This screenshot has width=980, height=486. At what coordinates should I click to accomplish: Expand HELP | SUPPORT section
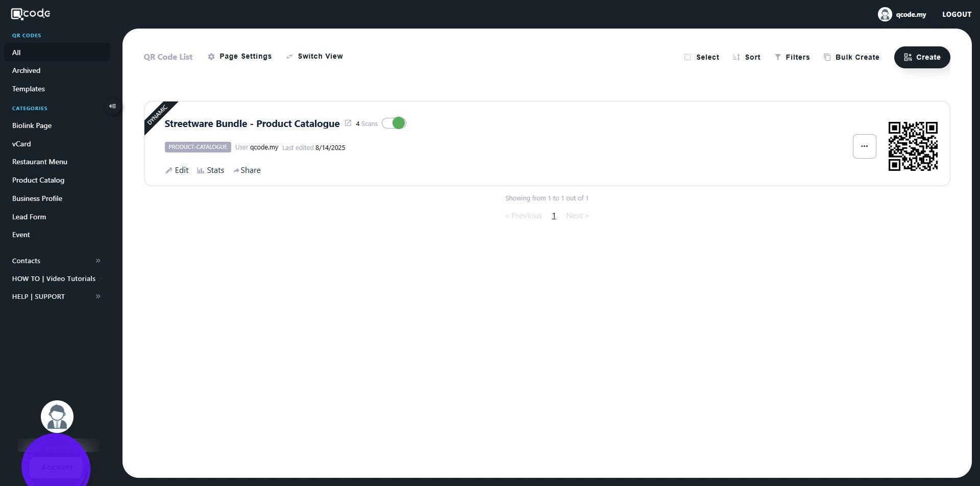tap(57, 297)
